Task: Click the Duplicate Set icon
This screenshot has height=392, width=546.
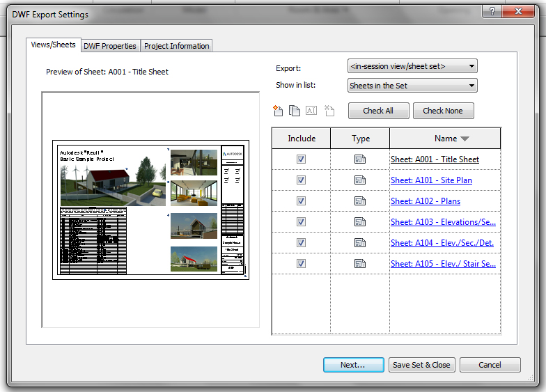Action: coord(295,111)
